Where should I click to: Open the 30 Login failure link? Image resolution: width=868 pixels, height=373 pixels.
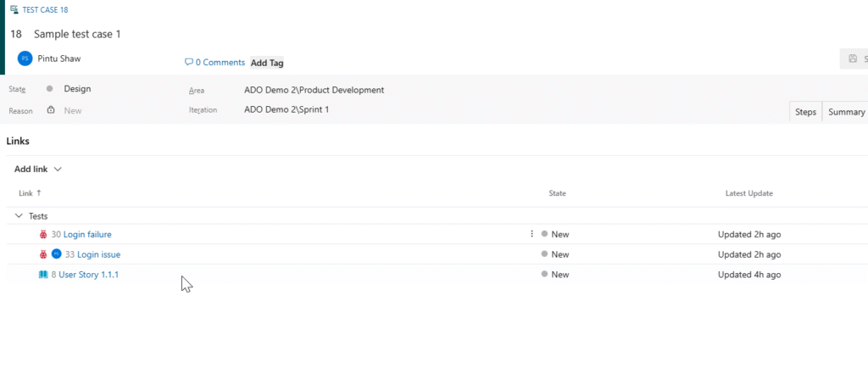(86, 234)
